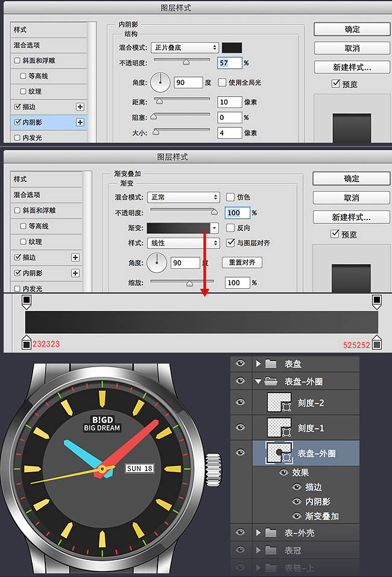
Task: Click inner shadow black color swatch
Action: (x=232, y=48)
